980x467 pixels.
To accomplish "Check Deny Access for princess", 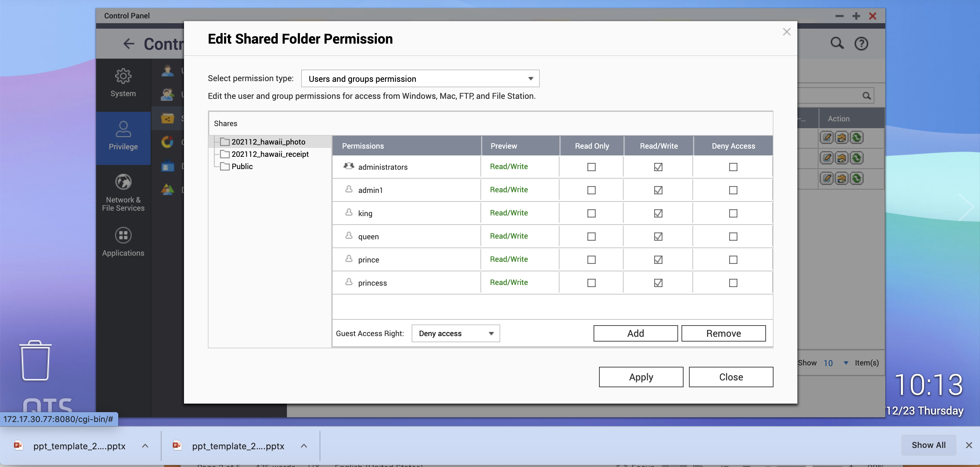I will coord(733,283).
